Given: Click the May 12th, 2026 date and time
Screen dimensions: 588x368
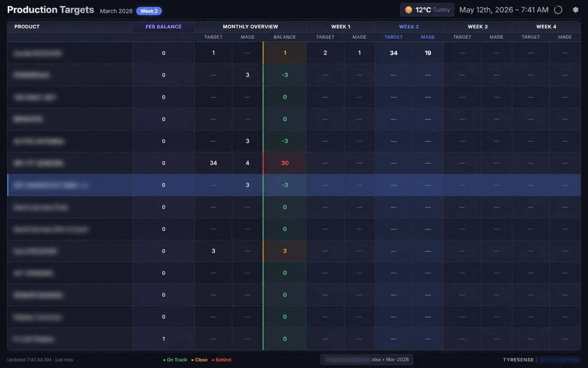Looking at the screenshot, I should [504, 10].
